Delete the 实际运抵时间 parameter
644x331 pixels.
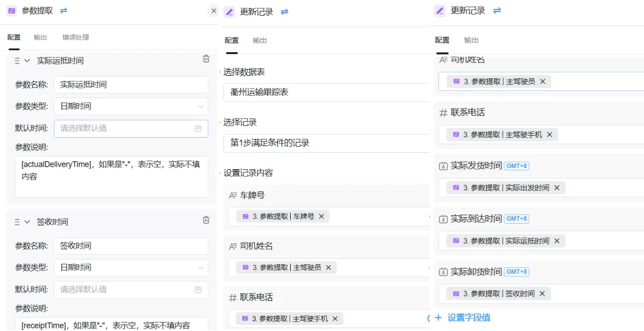coord(206,59)
